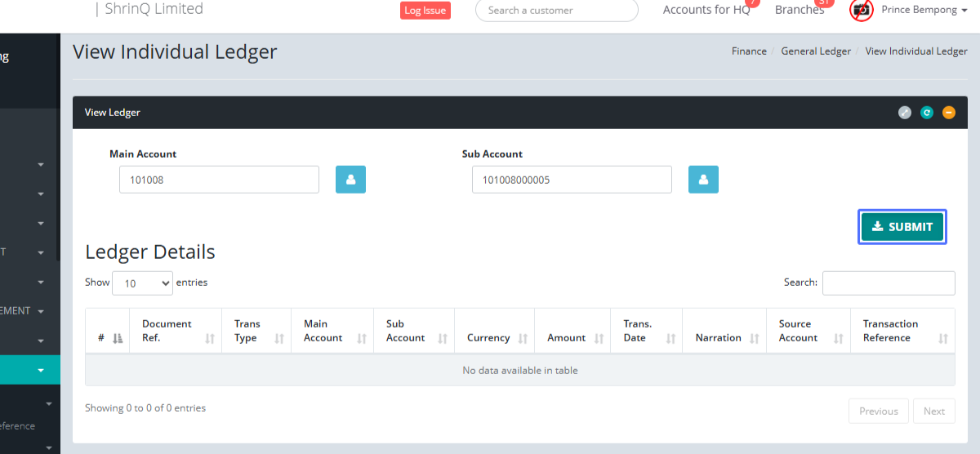Sort by Amount column arrows
This screenshot has width=980, height=454.
(599, 338)
